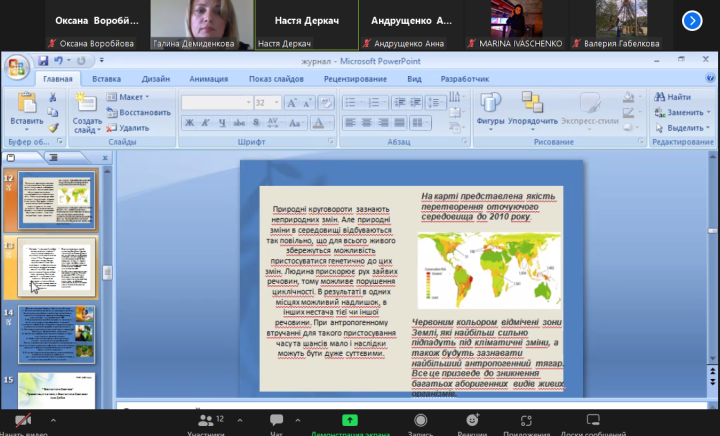Open Zoom Reactions (Реакции) icon
The width and height of the screenshot is (720, 436).
(x=472, y=421)
